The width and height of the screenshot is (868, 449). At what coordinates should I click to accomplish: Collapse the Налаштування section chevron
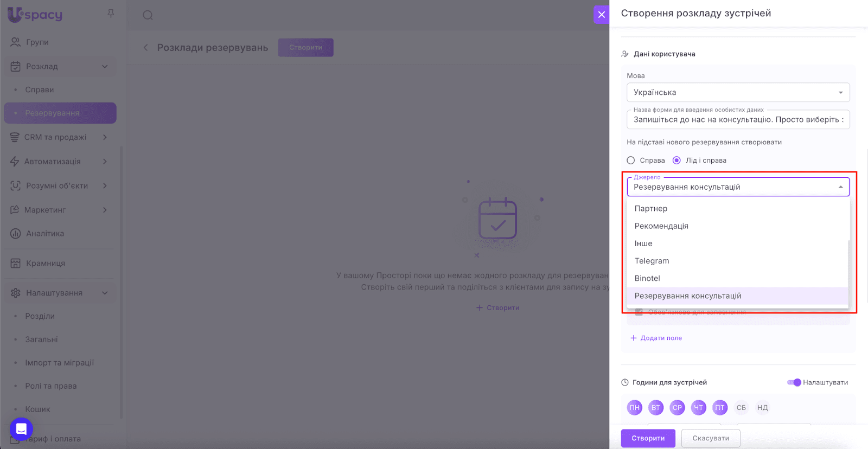105,293
